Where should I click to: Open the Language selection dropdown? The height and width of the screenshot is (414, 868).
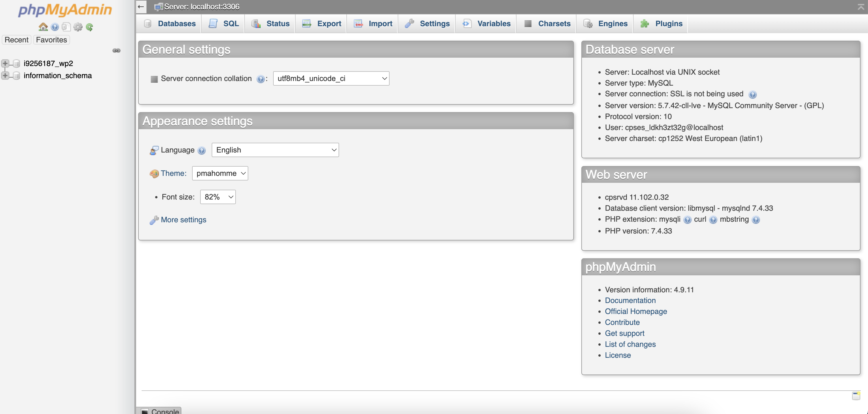(275, 150)
